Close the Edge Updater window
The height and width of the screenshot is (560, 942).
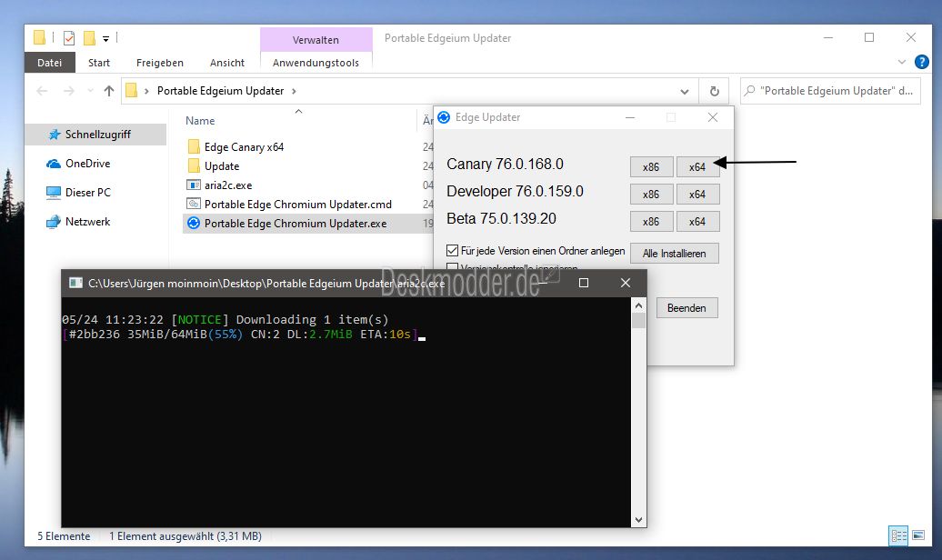[x=713, y=118]
